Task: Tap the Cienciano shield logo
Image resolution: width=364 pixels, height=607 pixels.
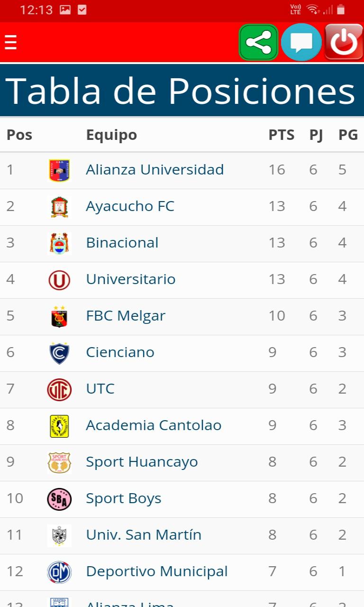Action: tap(59, 353)
